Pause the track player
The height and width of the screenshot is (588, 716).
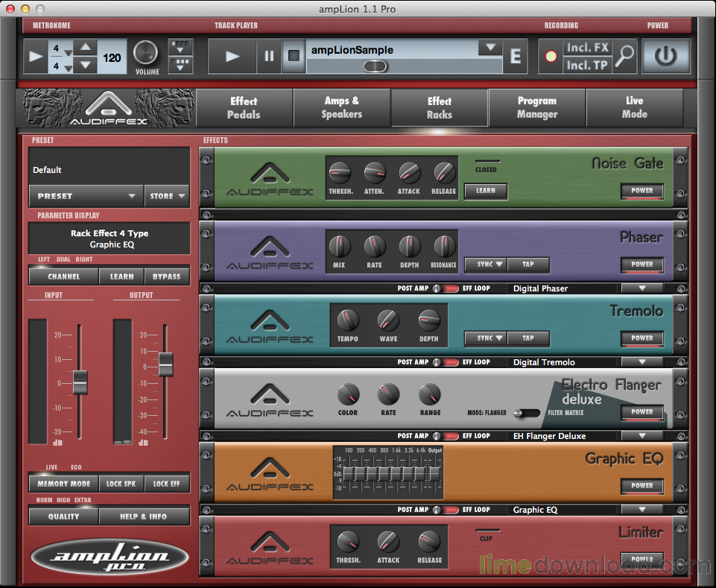coord(269,57)
